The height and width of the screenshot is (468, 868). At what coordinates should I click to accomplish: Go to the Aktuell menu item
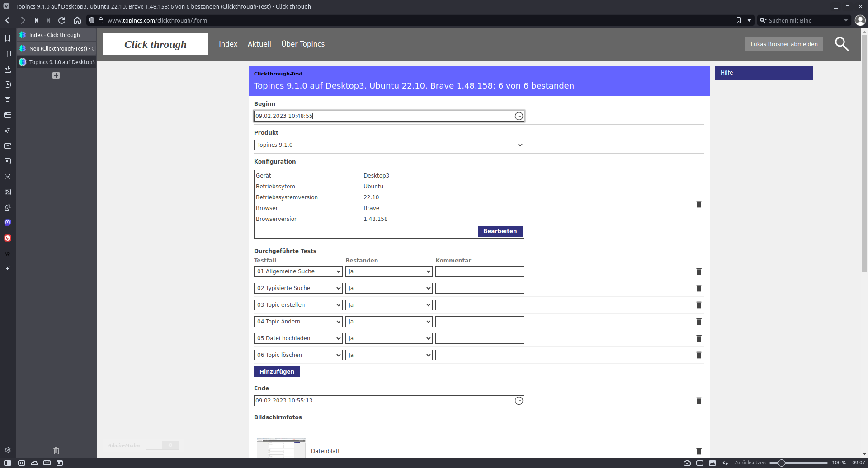pyautogui.click(x=259, y=44)
